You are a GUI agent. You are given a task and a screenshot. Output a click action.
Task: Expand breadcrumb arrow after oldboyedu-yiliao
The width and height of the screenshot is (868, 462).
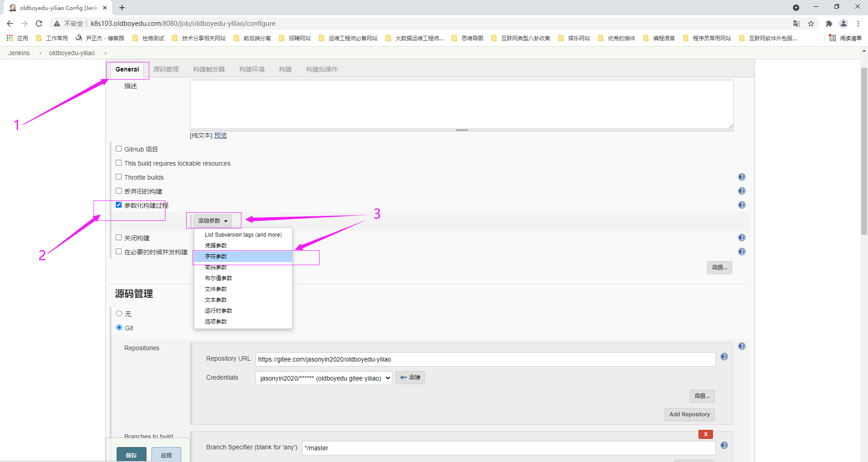(x=106, y=53)
